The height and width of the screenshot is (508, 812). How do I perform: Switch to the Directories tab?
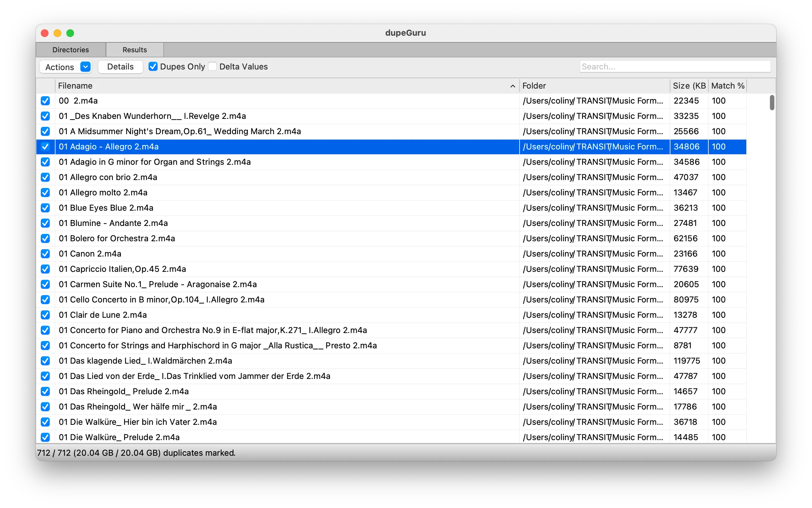click(70, 49)
